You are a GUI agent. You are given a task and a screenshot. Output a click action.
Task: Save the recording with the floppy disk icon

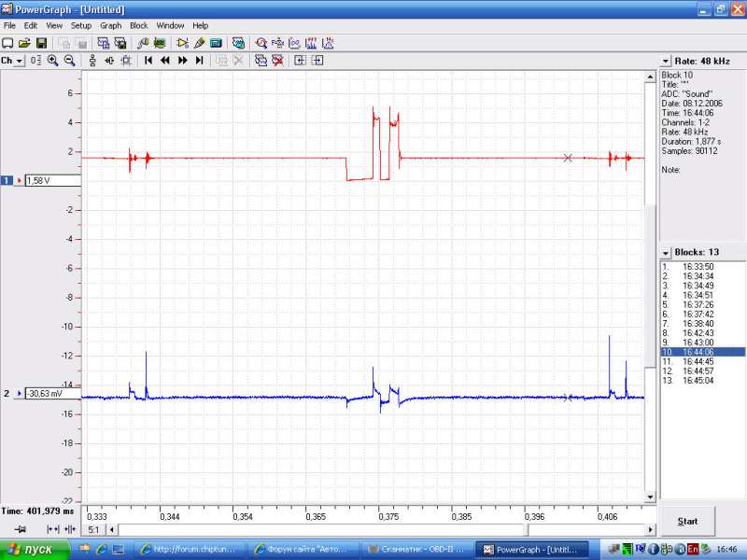[41, 44]
